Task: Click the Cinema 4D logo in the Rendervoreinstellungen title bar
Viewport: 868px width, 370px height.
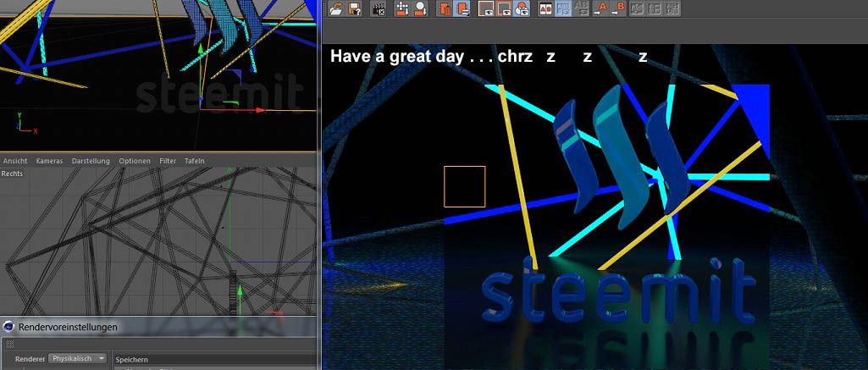Action: pyautogui.click(x=8, y=327)
